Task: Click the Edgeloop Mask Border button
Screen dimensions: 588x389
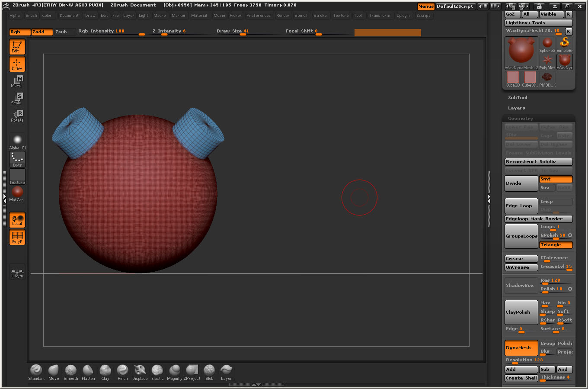Action: coord(539,219)
